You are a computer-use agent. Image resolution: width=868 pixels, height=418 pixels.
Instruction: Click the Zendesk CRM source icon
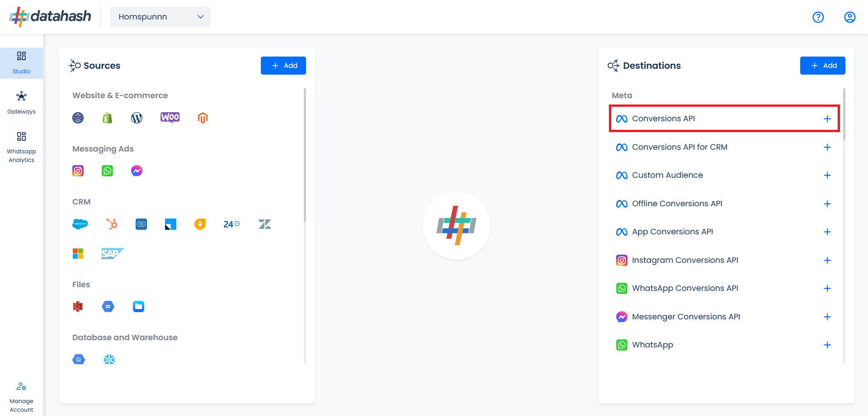(x=264, y=224)
